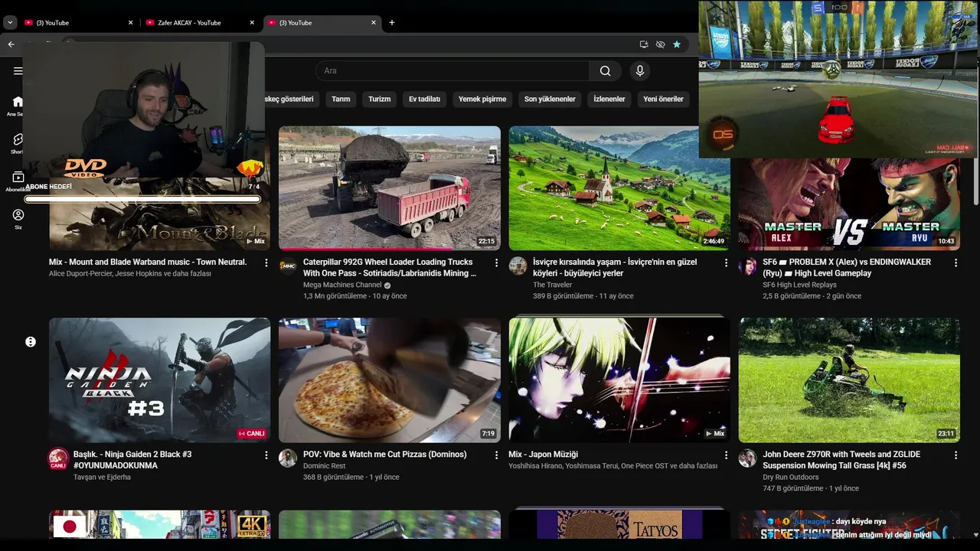Open the Master Alex vs Ryu thumbnail
980x551 pixels.
(849, 204)
